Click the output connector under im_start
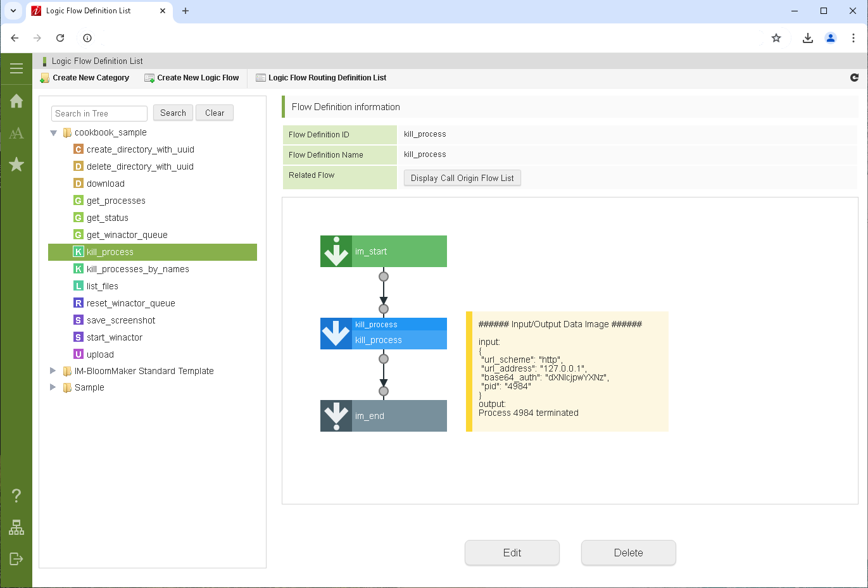Image resolution: width=868 pixels, height=588 pixels. tap(384, 277)
